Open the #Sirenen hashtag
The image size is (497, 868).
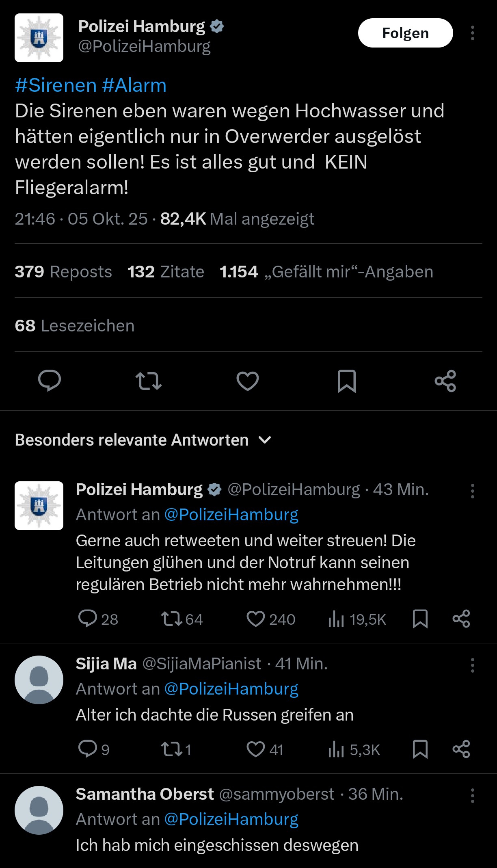tap(56, 85)
